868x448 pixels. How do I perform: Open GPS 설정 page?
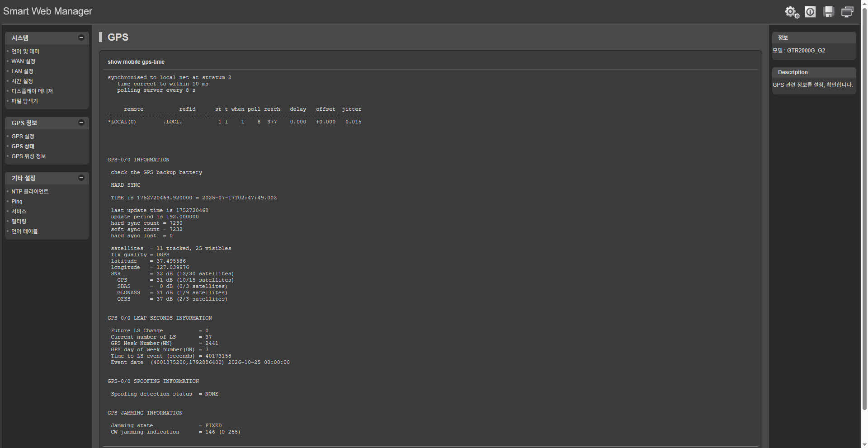click(23, 137)
